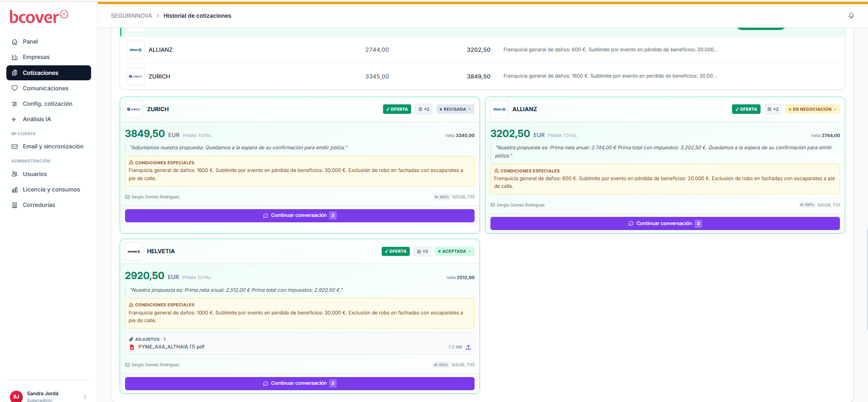Click the Zurich logo in the comparison table
This screenshot has height=402, width=868.
click(135, 77)
